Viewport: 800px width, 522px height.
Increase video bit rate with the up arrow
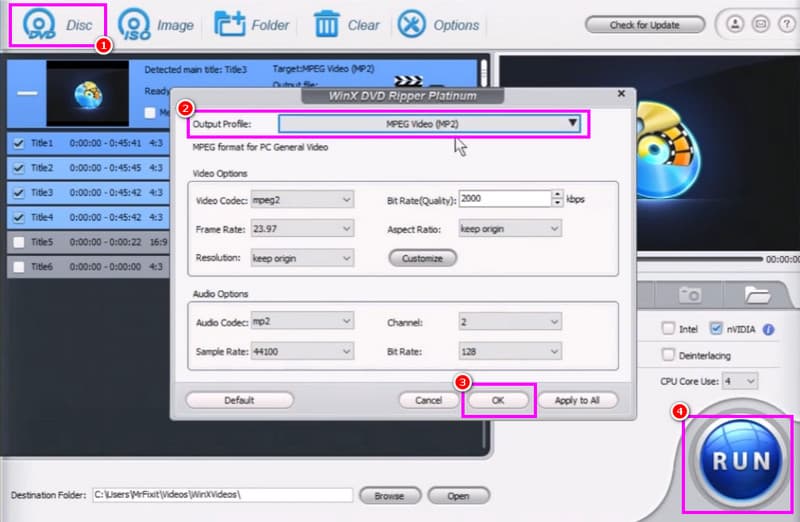pos(558,194)
